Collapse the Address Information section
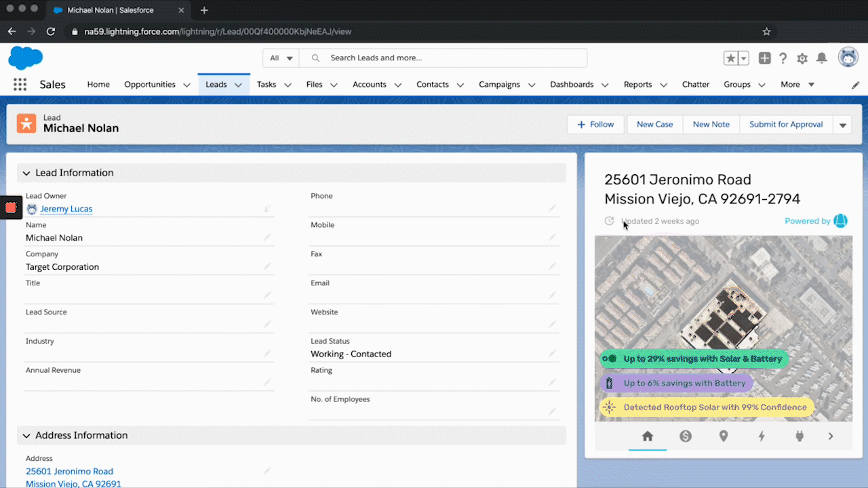 [26, 436]
